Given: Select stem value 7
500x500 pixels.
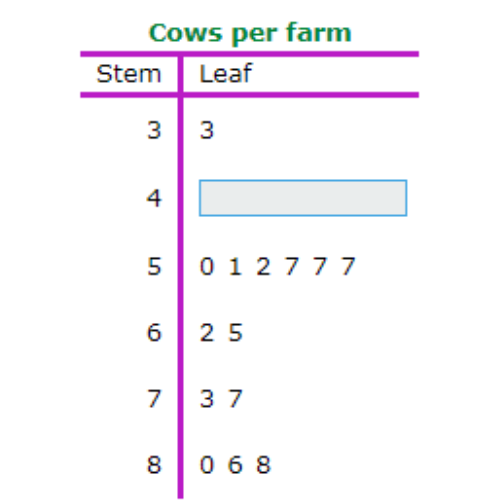Looking at the screenshot, I should click(154, 399).
